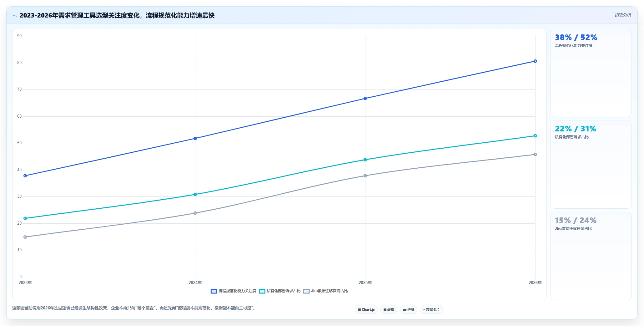
Task: Click the 流程规范化能力关注度 card caption
Action: [x=574, y=46]
